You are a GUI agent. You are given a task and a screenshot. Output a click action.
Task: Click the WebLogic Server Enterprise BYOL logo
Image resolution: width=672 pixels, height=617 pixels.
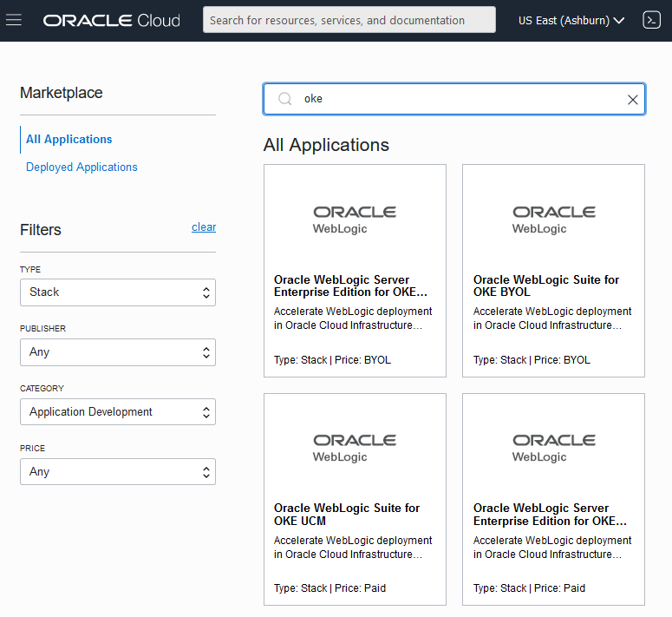tap(355, 219)
